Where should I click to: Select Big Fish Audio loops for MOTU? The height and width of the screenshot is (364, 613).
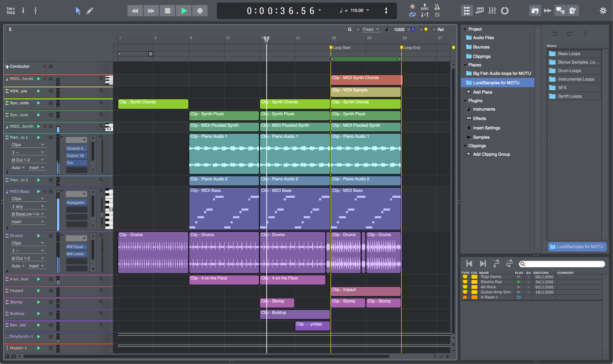(x=502, y=73)
